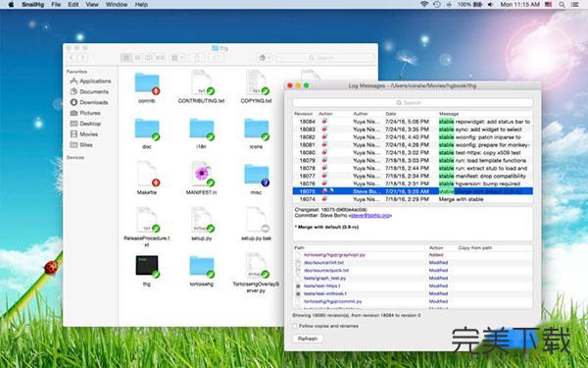Open the SnailHg application menu
The width and height of the screenshot is (588, 368).
click(x=32, y=5)
